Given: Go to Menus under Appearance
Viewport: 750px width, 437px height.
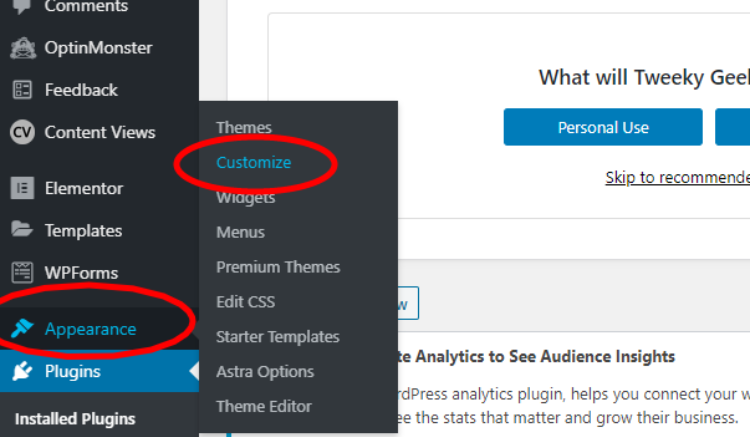Looking at the screenshot, I should (240, 232).
